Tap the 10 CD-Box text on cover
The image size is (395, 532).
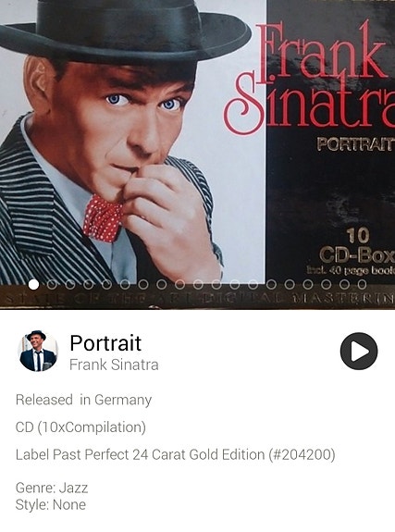pos(358,246)
